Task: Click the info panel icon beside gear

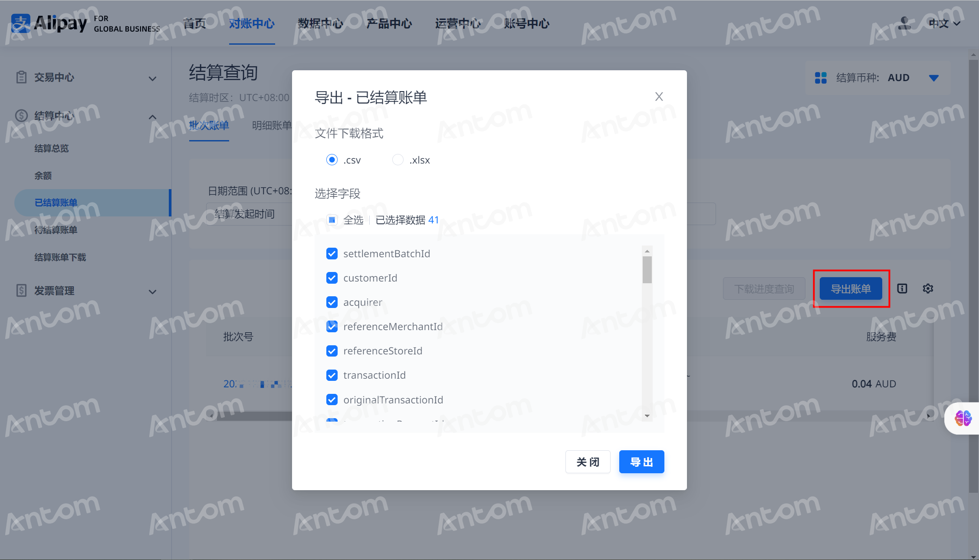Action: [x=902, y=288]
